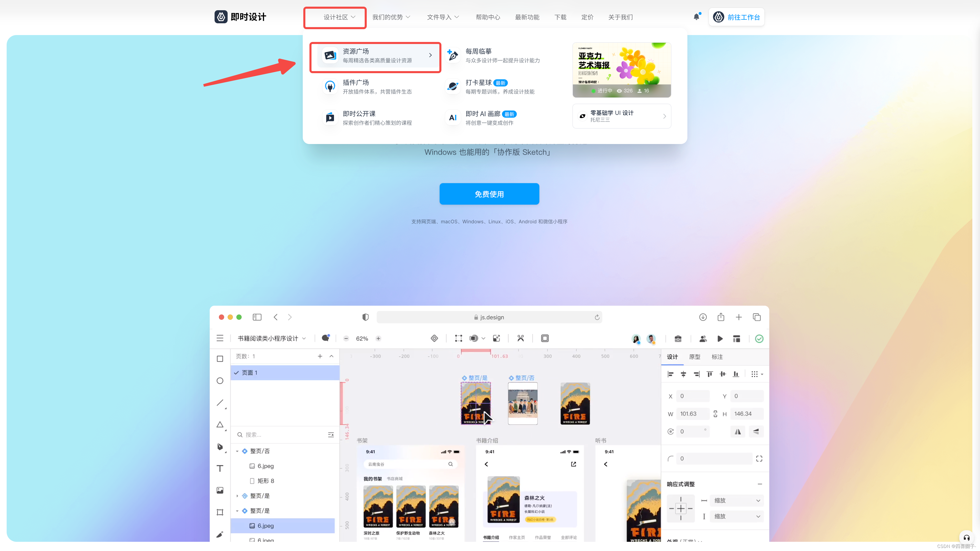Open the horizontal 缩放 constraint dropdown
Viewport: 980px width, 551px height.
pos(737,500)
